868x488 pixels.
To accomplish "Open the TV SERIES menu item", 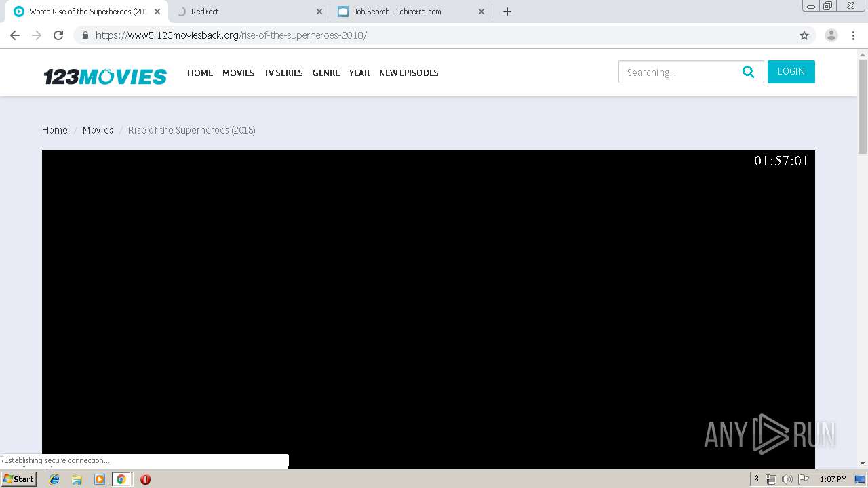I will pos(283,73).
